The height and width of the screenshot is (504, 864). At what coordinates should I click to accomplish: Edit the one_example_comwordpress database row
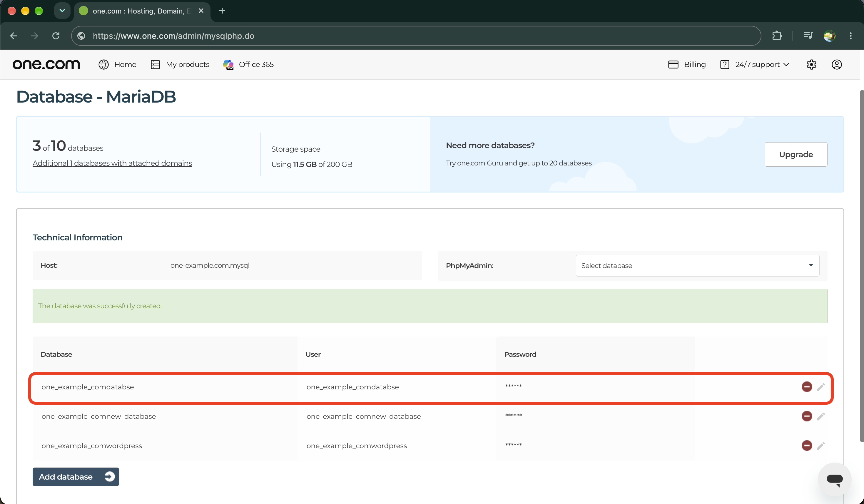[x=820, y=446]
